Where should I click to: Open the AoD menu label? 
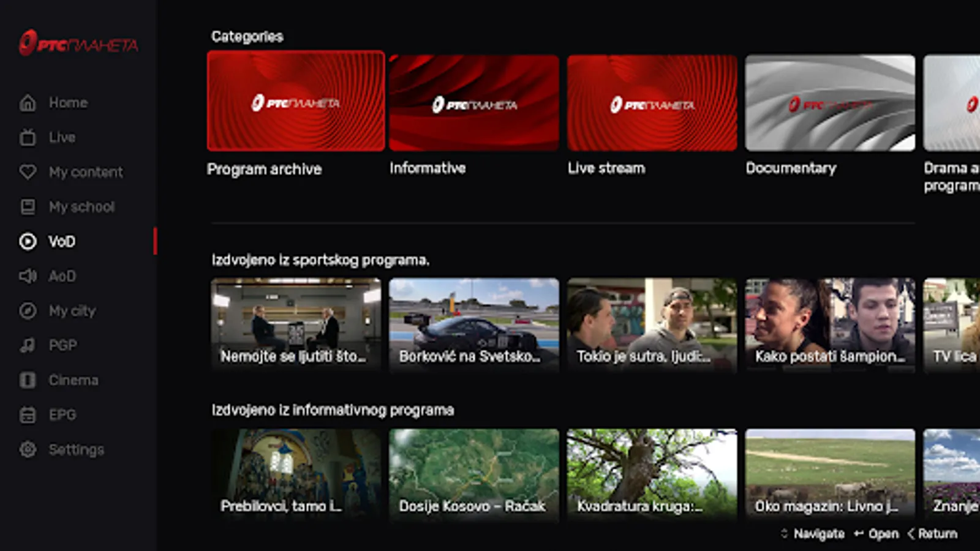pyautogui.click(x=62, y=276)
